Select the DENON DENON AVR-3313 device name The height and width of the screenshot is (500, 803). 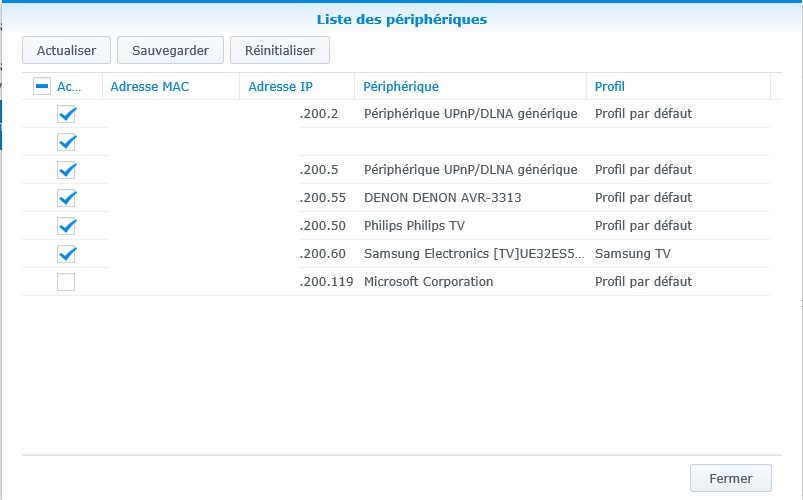click(442, 198)
